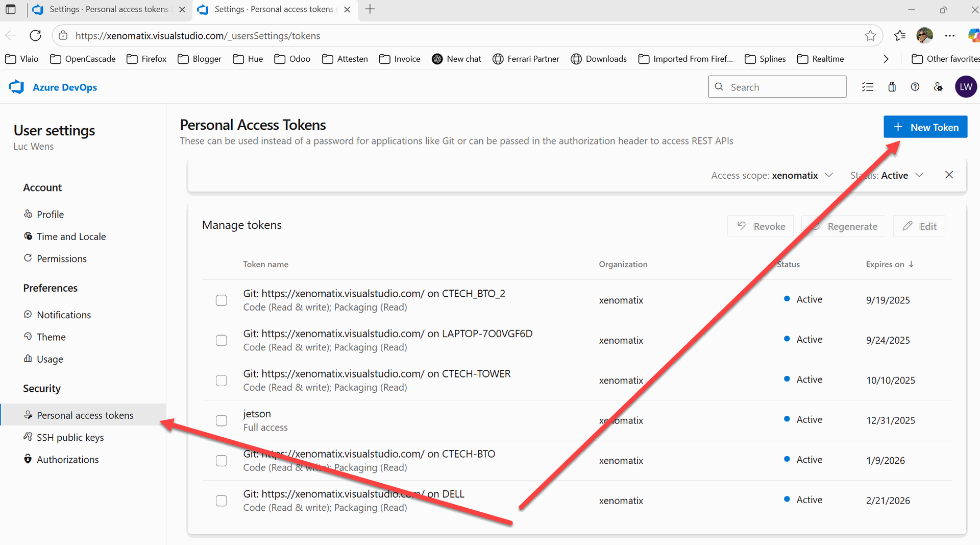Go to Profile in the Account section
The image size is (980, 545).
click(50, 215)
